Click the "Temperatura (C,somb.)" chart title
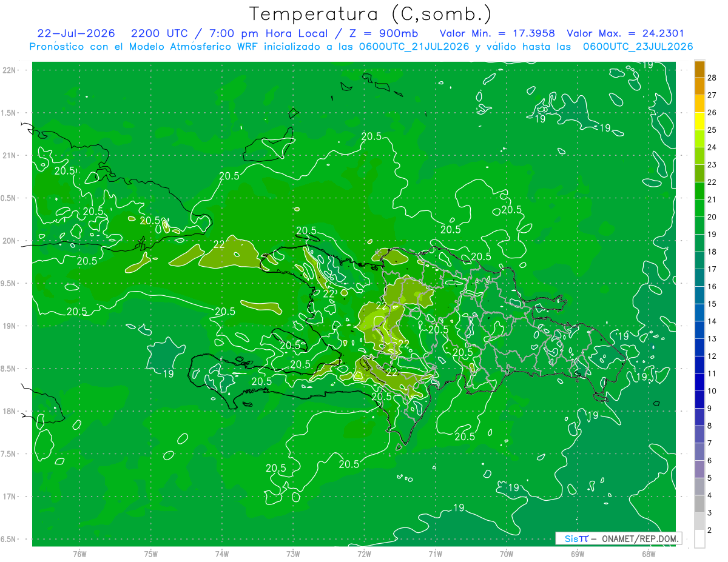 click(371, 14)
